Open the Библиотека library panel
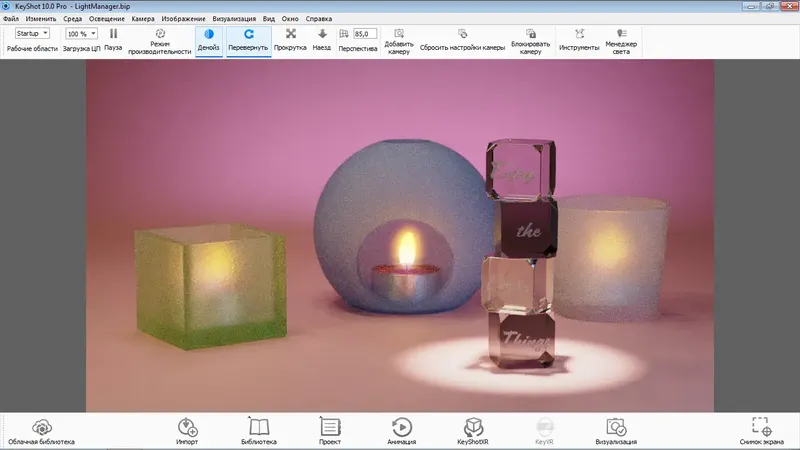The width and height of the screenshot is (800, 450). pos(259,431)
